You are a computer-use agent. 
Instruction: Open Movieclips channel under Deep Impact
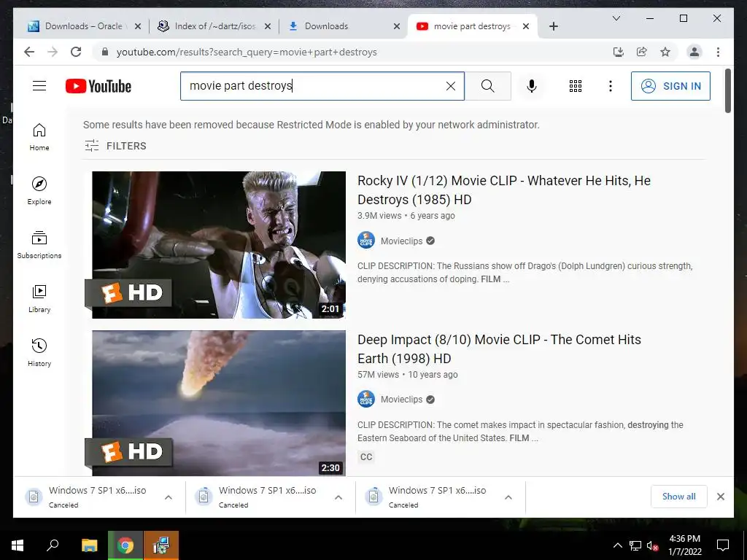pos(401,400)
